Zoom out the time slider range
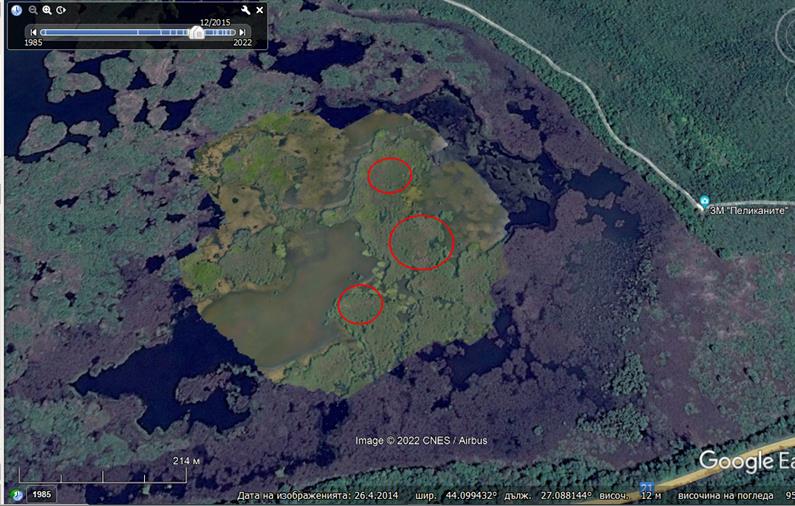This screenshot has height=506, width=795. 33,10
